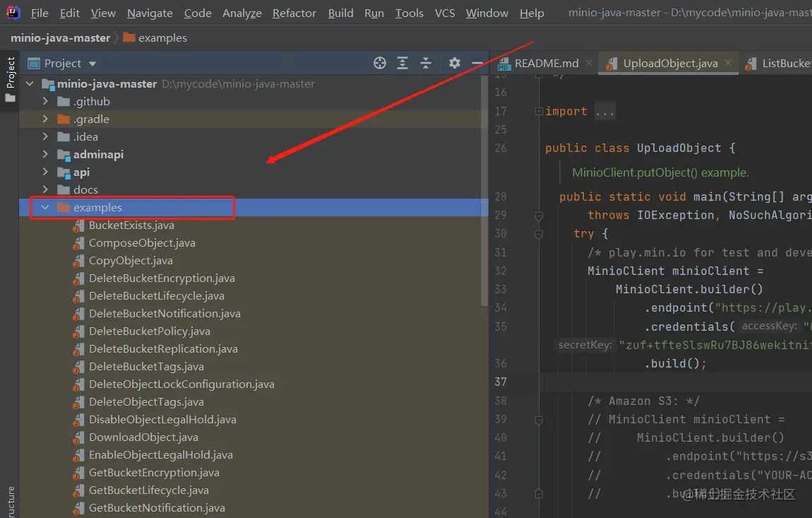Open the View menu
The width and height of the screenshot is (812, 518).
pyautogui.click(x=103, y=13)
